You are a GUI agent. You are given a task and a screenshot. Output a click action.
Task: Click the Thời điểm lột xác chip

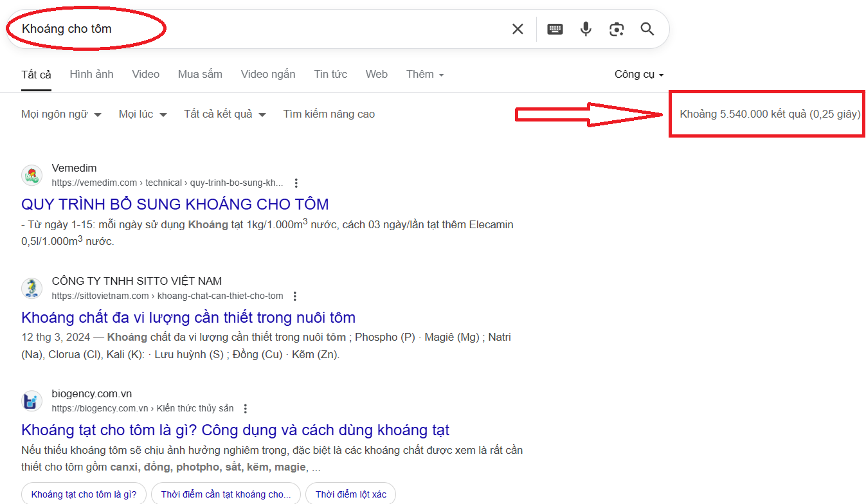351,494
